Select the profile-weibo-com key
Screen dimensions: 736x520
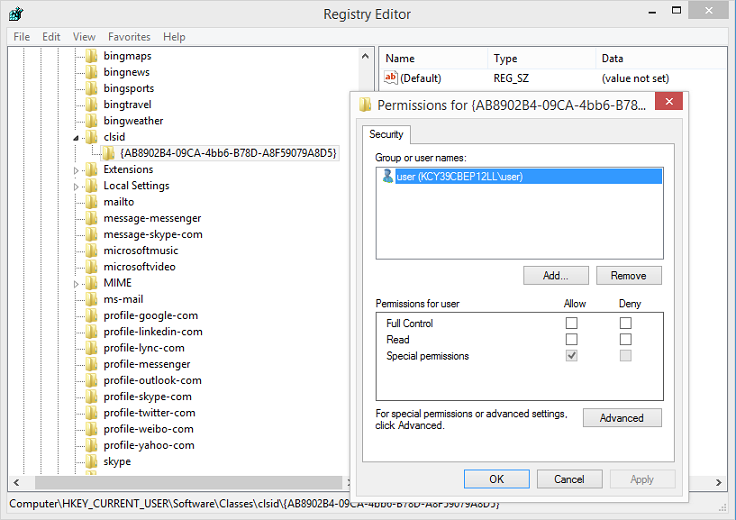pyautogui.click(x=148, y=429)
